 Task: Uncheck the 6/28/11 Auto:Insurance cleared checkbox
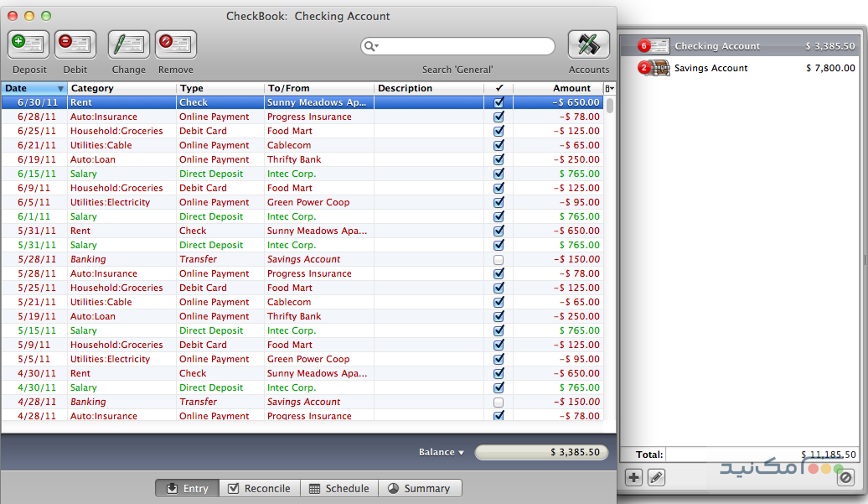point(499,117)
